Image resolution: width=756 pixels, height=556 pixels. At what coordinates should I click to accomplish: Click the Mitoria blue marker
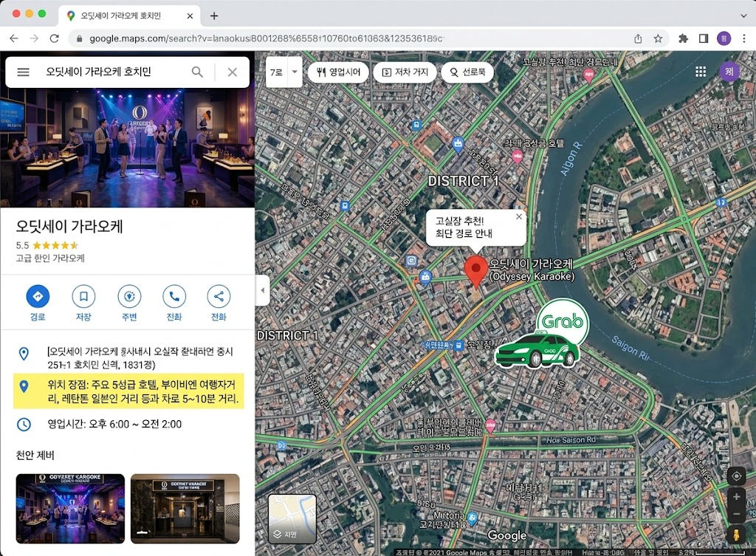[472, 518]
